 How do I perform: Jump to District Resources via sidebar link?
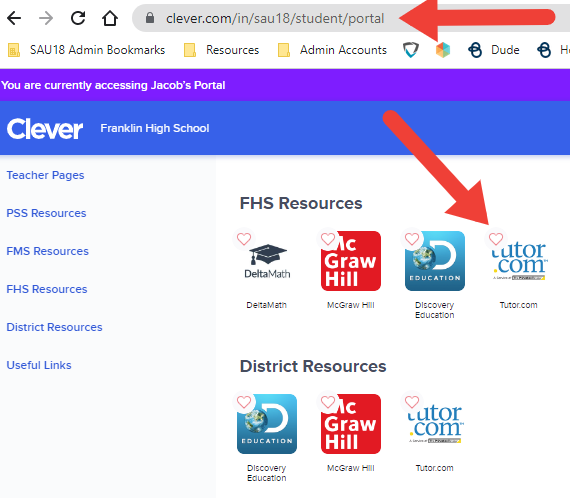pos(55,327)
